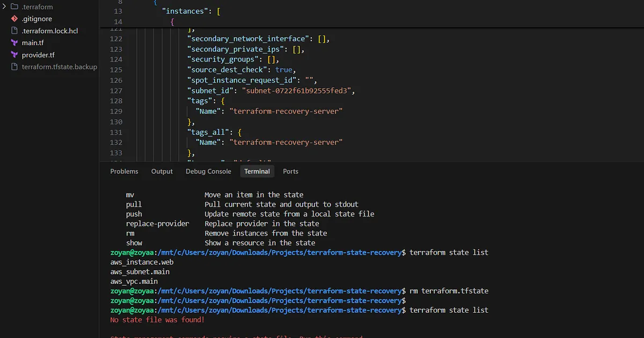Click the terraform.tfstate.backup file icon
This screenshot has height=338, width=644.
14,67
